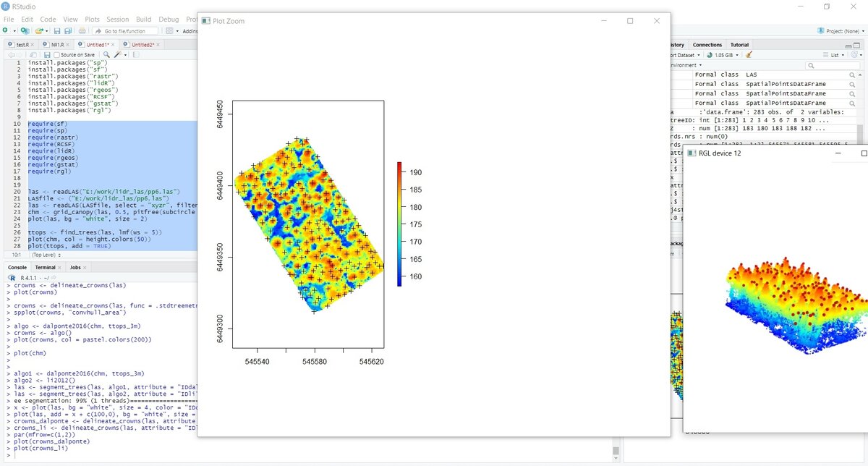Open the Environment scope dropdown
868x466 pixels.
685,64
